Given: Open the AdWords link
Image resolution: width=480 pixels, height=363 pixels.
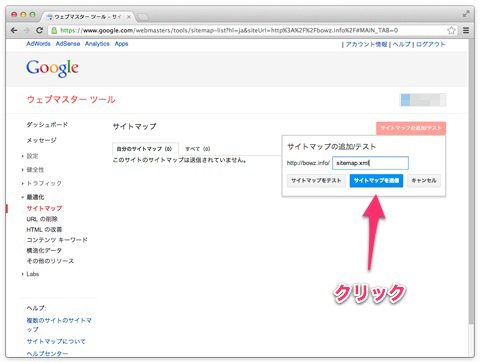Looking at the screenshot, I should (38, 44).
